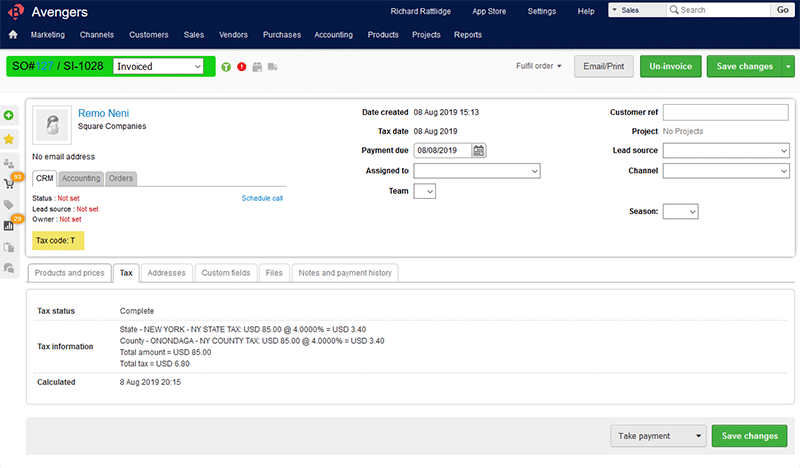Click the bar chart icon with badge 29
Viewport: 800px width, 468px height.
click(9, 226)
